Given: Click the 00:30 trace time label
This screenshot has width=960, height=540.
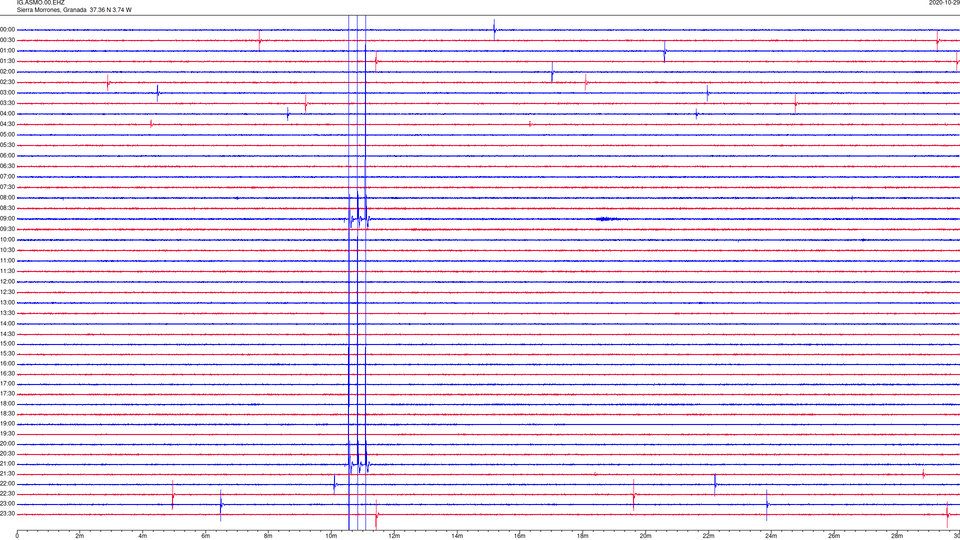Looking at the screenshot, I should [7, 40].
